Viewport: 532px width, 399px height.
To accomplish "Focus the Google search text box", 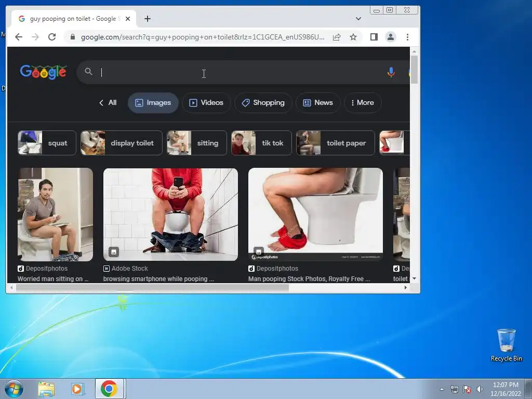I will coord(237,72).
